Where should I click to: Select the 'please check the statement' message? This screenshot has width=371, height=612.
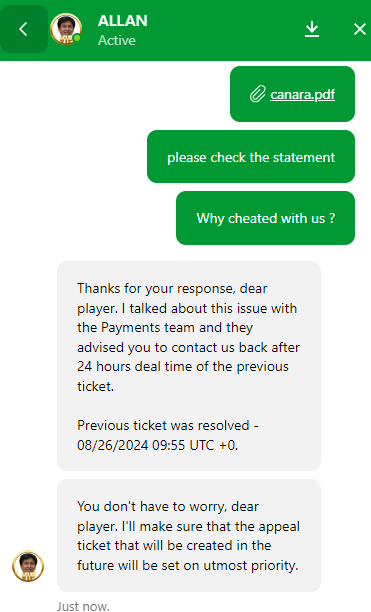tap(251, 157)
